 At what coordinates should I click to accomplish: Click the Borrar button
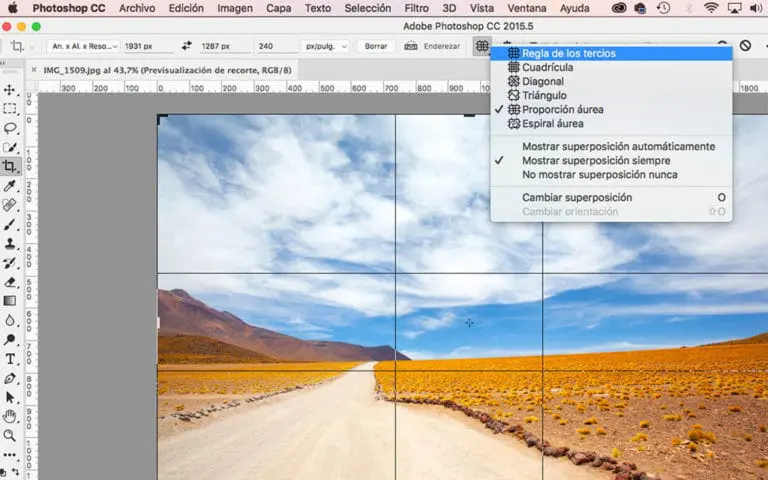coord(376,46)
